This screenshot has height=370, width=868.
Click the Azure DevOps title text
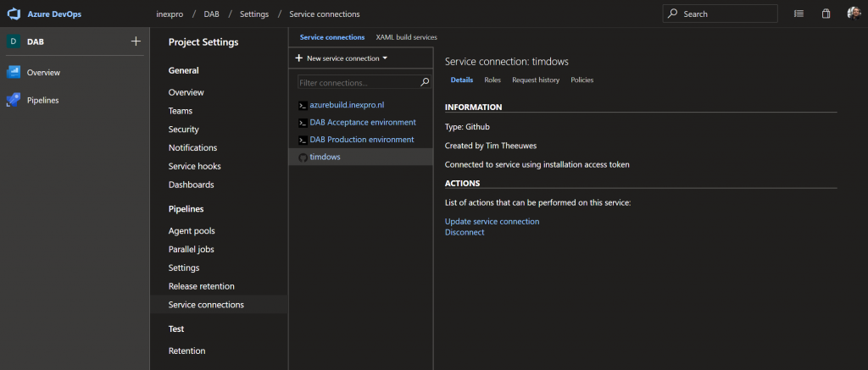coord(54,14)
